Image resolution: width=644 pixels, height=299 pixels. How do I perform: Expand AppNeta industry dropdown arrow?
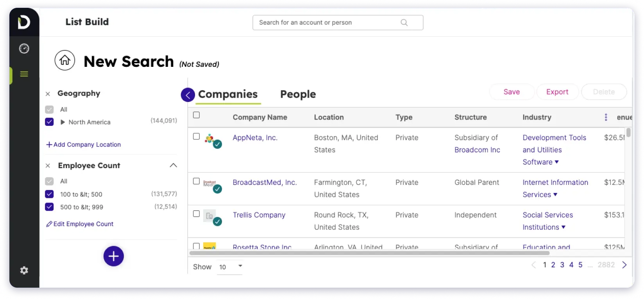557,162
